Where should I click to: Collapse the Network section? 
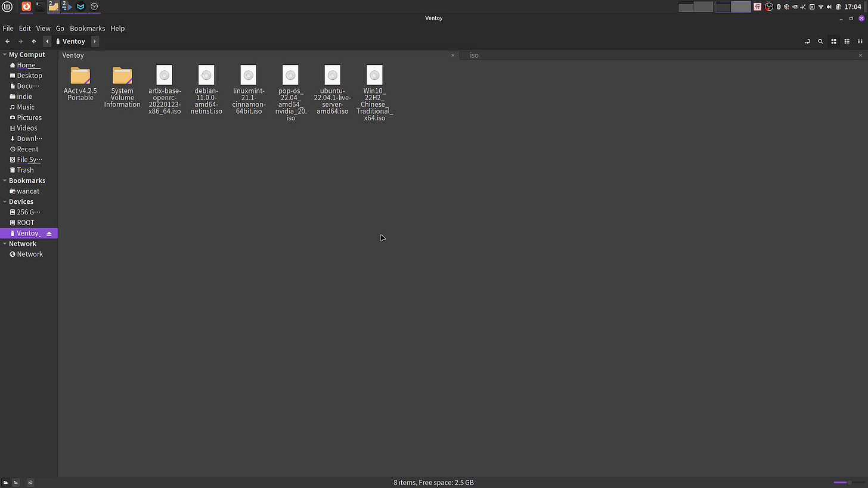(5, 244)
